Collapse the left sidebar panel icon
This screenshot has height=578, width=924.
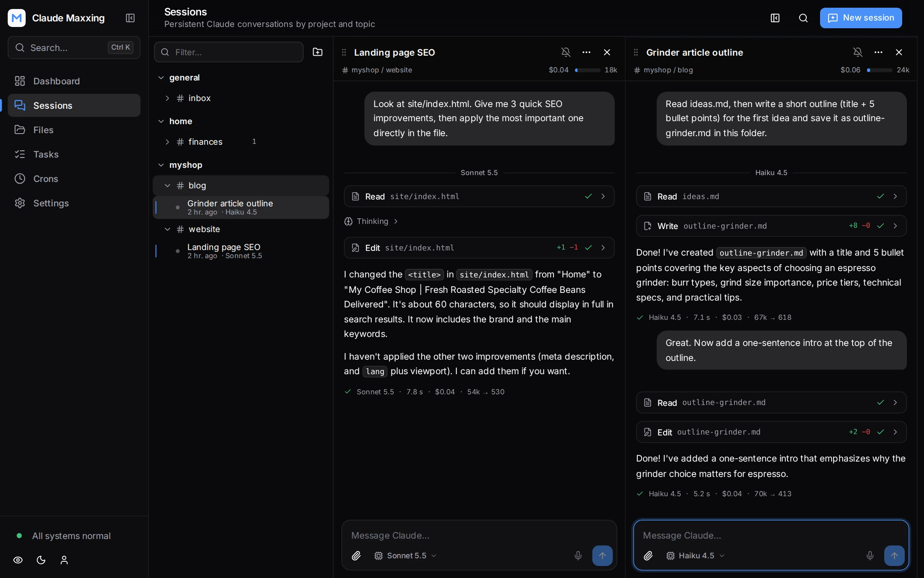pos(130,18)
